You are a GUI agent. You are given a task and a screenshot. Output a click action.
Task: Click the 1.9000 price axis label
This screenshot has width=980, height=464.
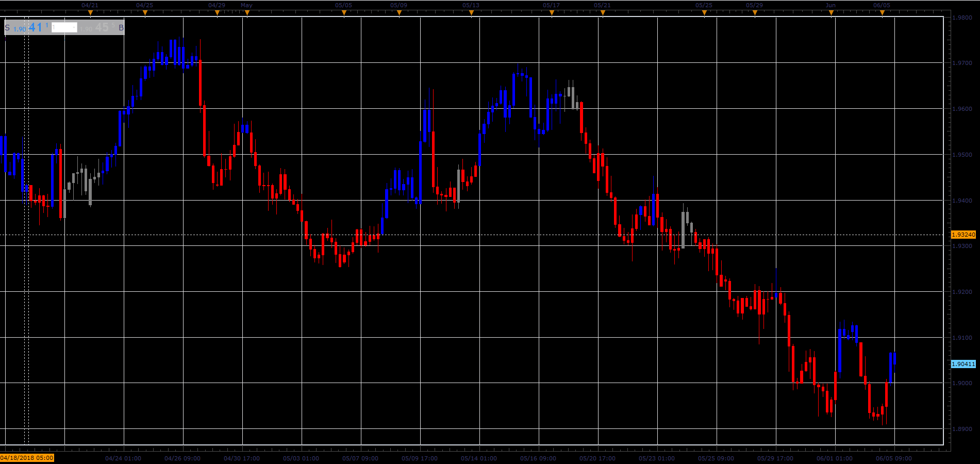coord(962,383)
